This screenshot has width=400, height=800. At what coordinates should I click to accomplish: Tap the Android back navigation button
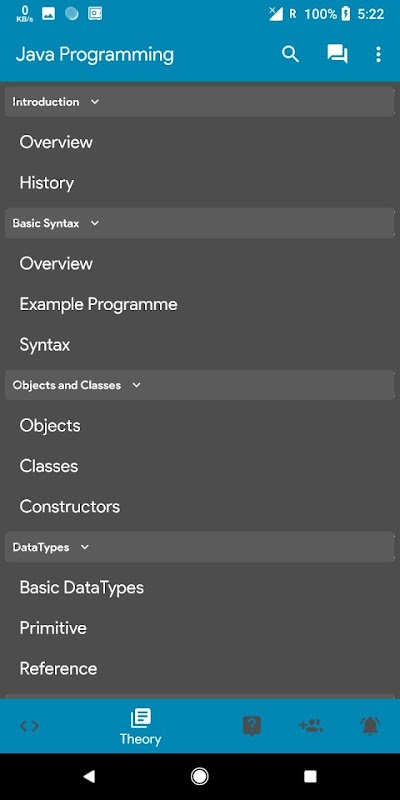click(x=89, y=777)
